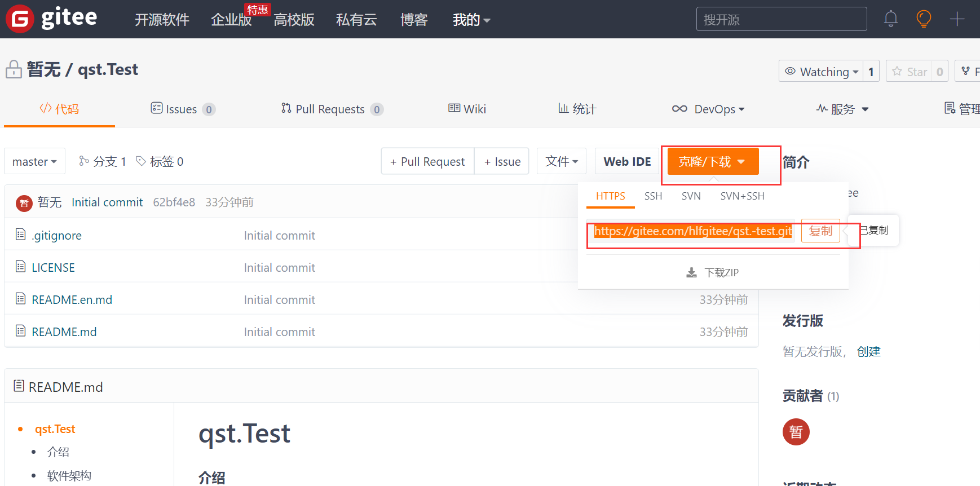Image resolution: width=980 pixels, height=486 pixels.
Task: Switch to the Pull Requests tab
Action: point(332,109)
